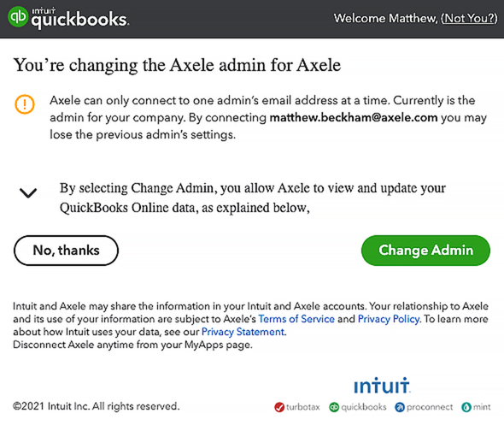Viewport: 504px width, 425px height.
Task: Click the blue Intuit footer logo
Action: (382, 386)
